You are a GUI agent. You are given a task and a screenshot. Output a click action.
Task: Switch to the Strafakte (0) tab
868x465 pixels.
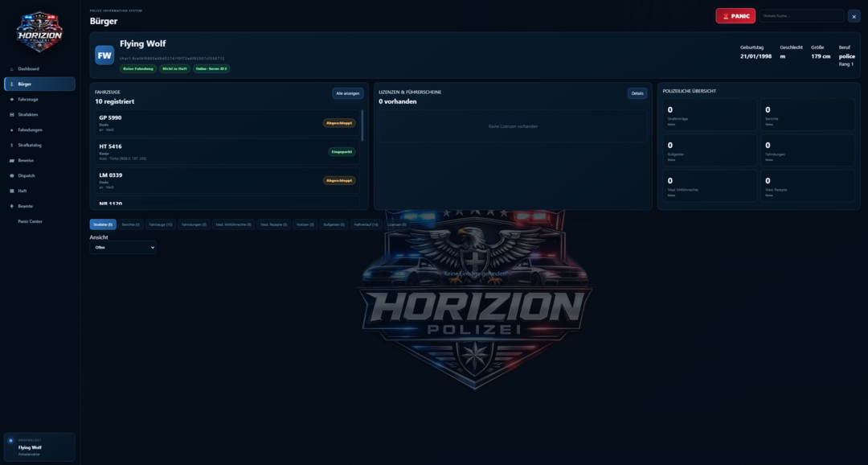[103, 224]
